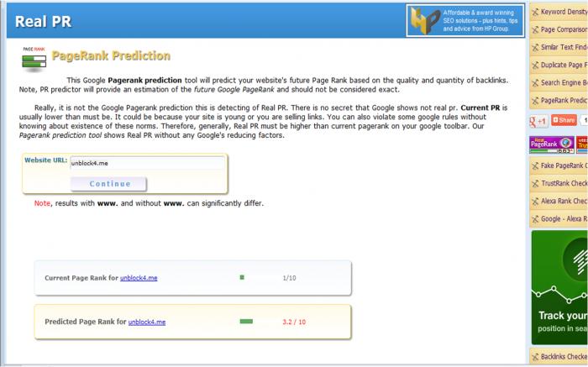This screenshot has width=588, height=367.
Task: Click the Website URL label
Action: pyautogui.click(x=45, y=160)
